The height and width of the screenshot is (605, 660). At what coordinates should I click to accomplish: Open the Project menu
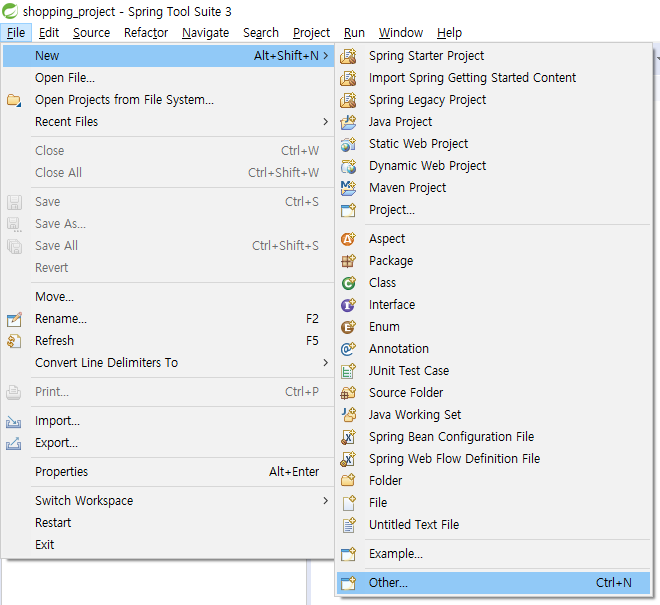tap(311, 33)
